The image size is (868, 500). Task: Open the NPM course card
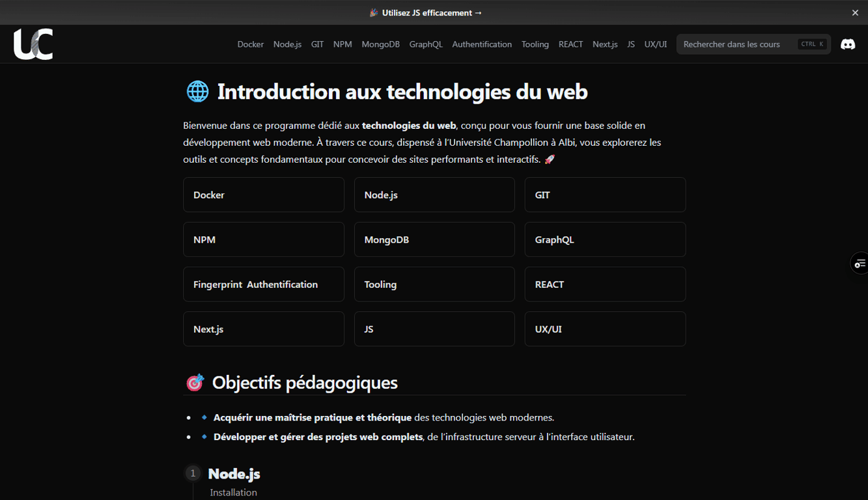point(263,239)
